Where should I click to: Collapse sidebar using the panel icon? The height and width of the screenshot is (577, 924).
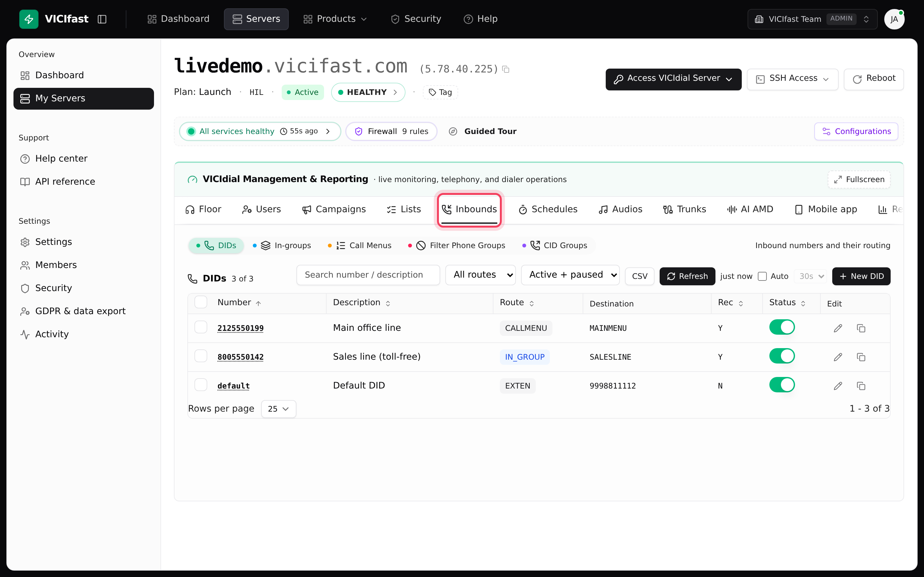coord(102,19)
